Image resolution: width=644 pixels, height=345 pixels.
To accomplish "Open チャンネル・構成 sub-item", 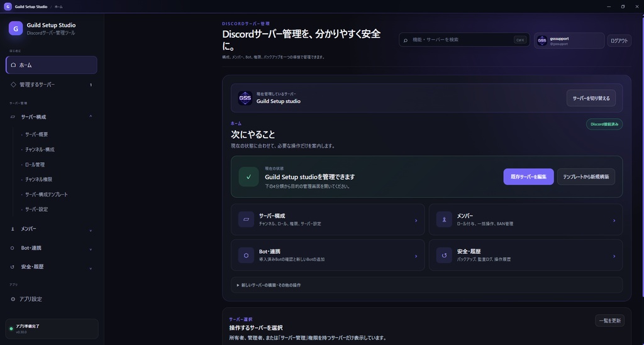I will (x=40, y=150).
